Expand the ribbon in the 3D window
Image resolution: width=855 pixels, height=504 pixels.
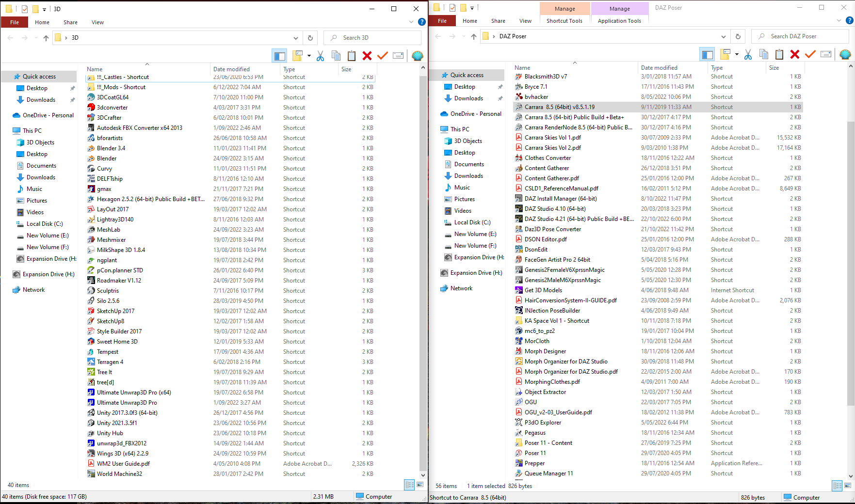411,22
